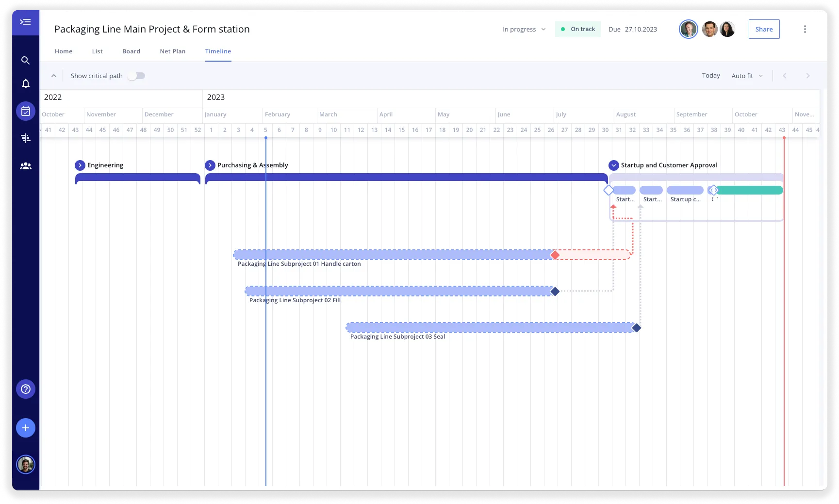
Task: Collapse all rows using the collapse icon
Action: coord(53,75)
